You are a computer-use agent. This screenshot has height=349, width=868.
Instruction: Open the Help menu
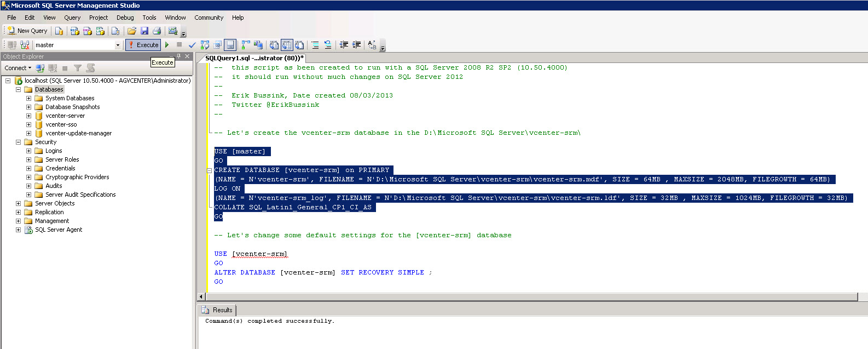(x=238, y=18)
